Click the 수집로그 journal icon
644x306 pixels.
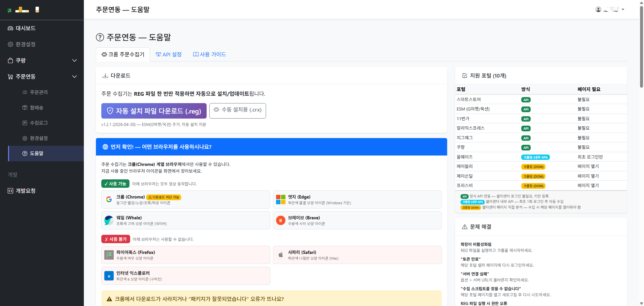pyautogui.click(x=24, y=123)
